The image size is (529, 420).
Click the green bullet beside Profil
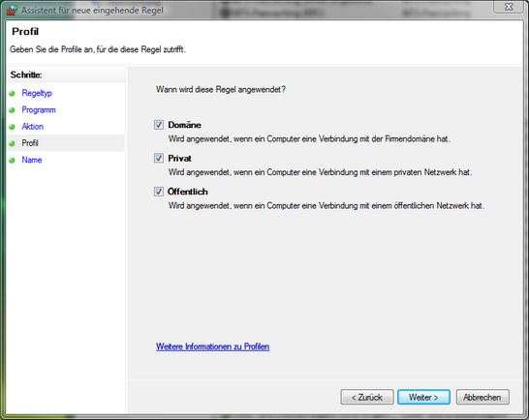pos(13,143)
